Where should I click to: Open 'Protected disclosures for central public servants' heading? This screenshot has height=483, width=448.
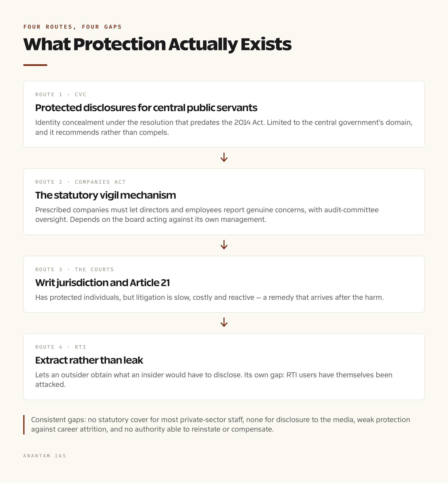pyautogui.click(x=146, y=108)
